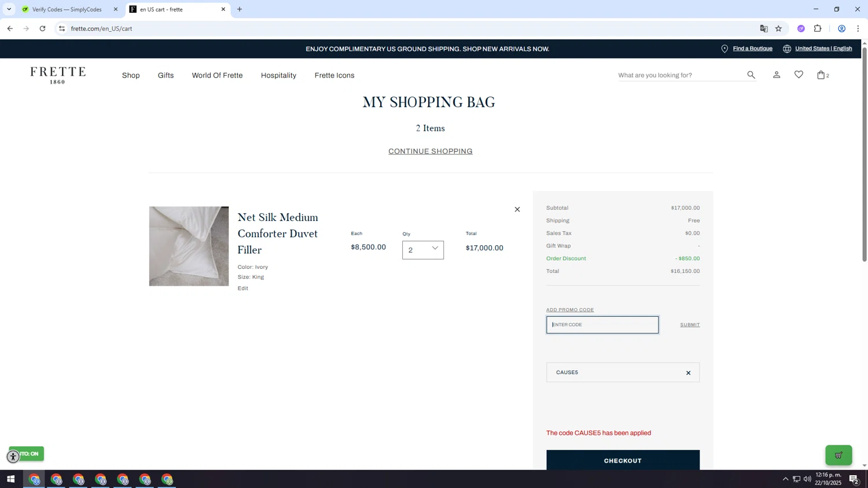This screenshot has height=488, width=868.
Task: Click the page vertical scrollbar
Action: 865,153
